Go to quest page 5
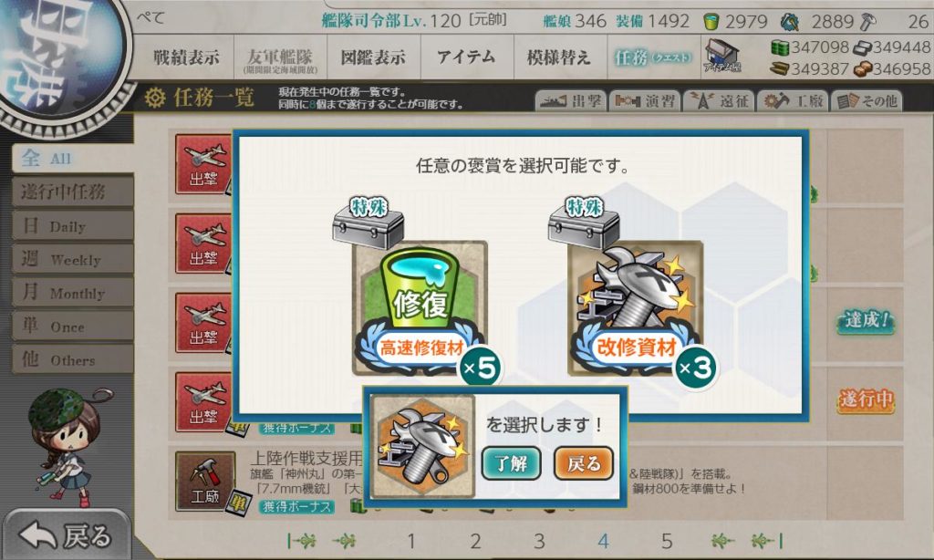Screen dimensions: 934x560 pyautogui.click(x=667, y=541)
